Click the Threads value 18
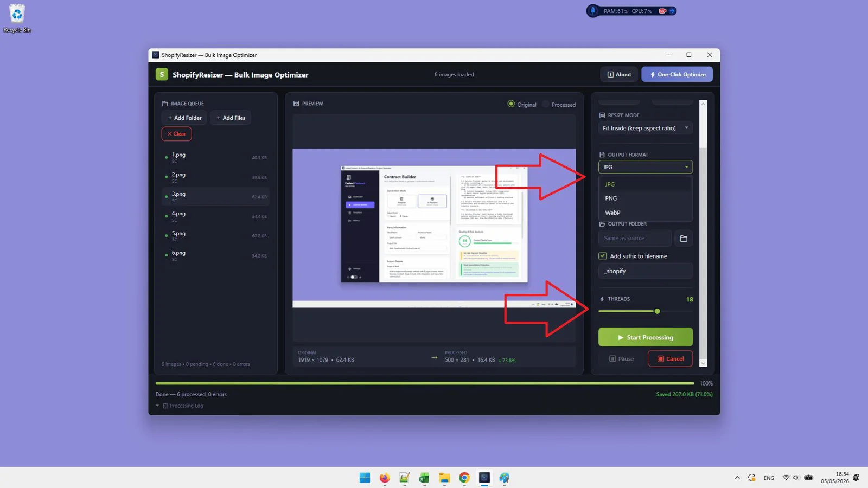Screen dimensions: 868x488 [x=690, y=299]
